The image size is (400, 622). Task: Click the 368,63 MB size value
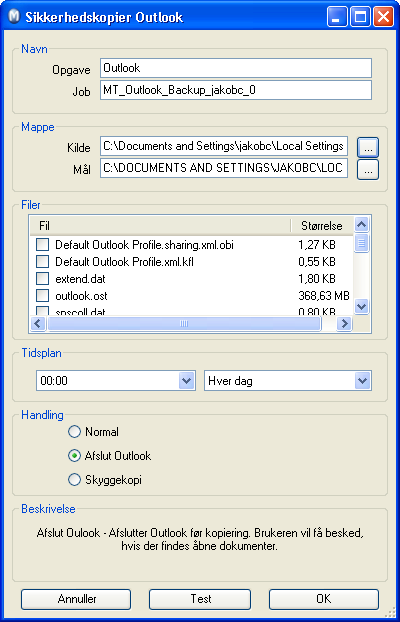324,296
